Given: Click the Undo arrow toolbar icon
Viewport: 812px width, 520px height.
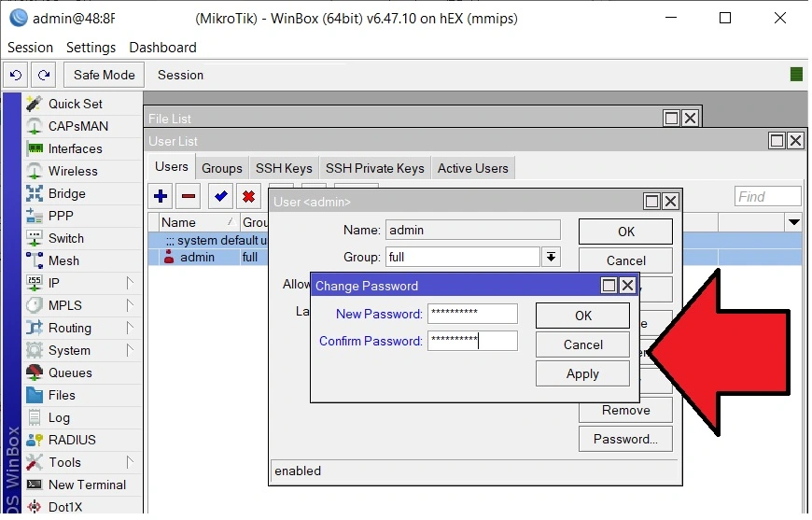Looking at the screenshot, I should coord(16,75).
